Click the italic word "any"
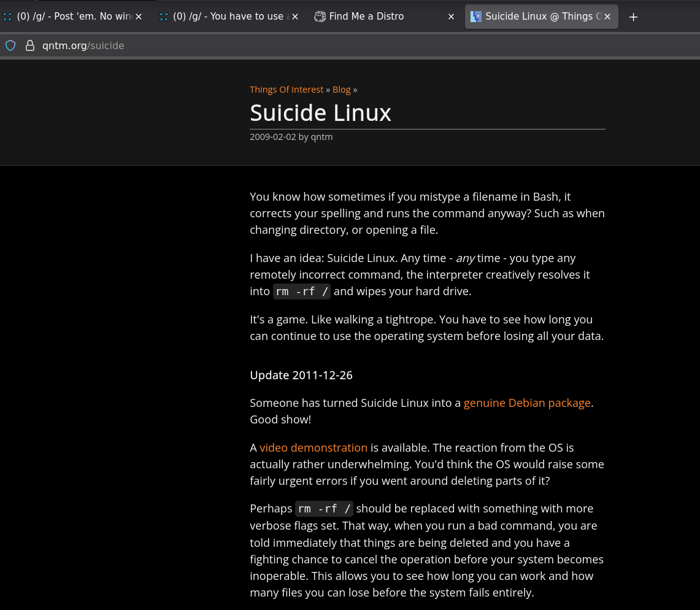The image size is (700, 610). [x=465, y=258]
